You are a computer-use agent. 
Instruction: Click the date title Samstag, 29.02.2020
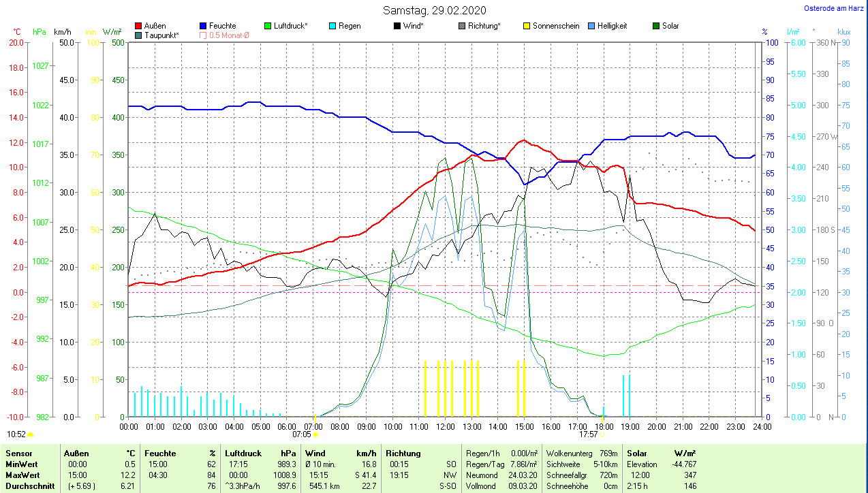point(435,10)
